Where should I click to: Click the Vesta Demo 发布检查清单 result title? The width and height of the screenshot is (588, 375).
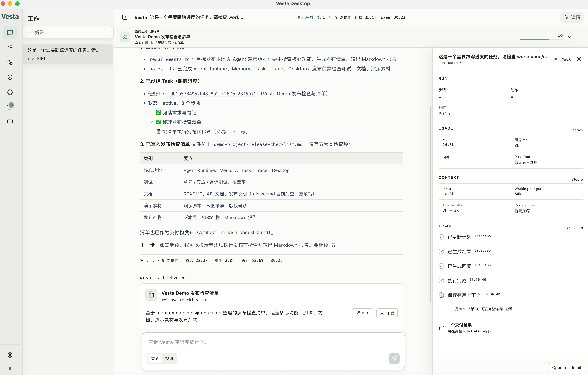click(x=190, y=293)
